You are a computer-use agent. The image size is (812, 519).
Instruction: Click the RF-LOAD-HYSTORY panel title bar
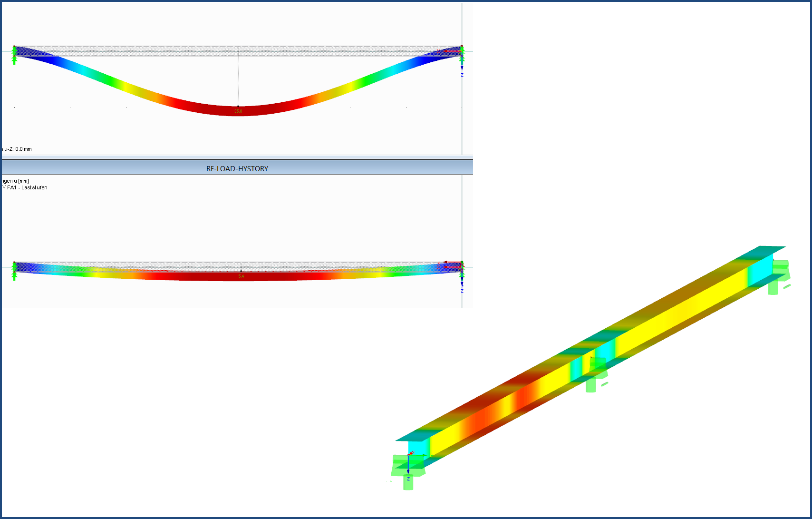coord(237,168)
